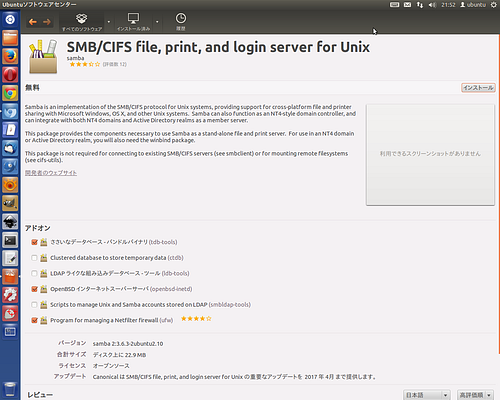Click the ディスク上に 22.9 MB size text
The width and height of the screenshot is (500, 400).
coord(119,355)
